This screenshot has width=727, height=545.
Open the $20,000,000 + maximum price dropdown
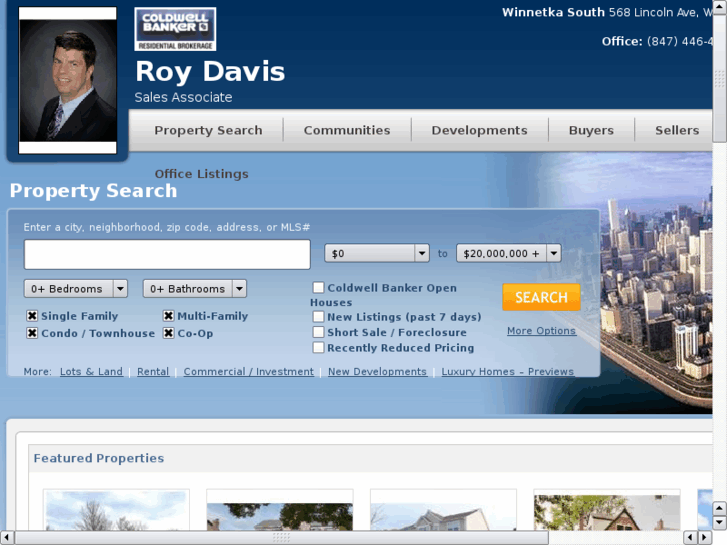click(509, 253)
